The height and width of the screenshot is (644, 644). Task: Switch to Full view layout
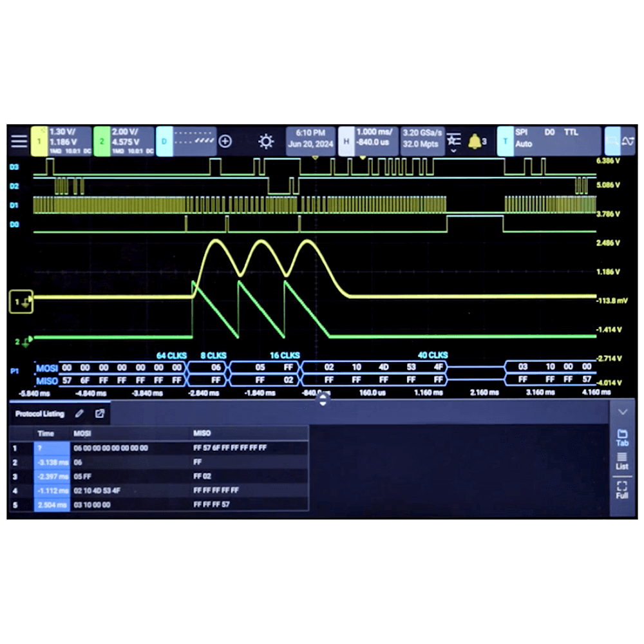(x=621, y=490)
